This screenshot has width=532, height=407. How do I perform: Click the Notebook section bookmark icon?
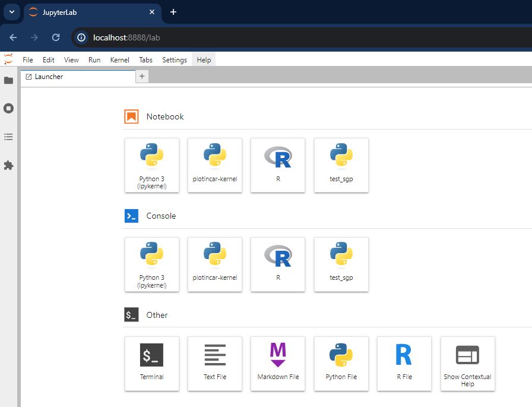(x=131, y=116)
